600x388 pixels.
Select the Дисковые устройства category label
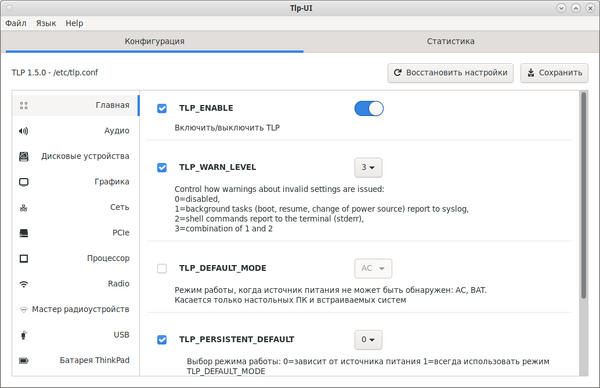[x=85, y=157]
